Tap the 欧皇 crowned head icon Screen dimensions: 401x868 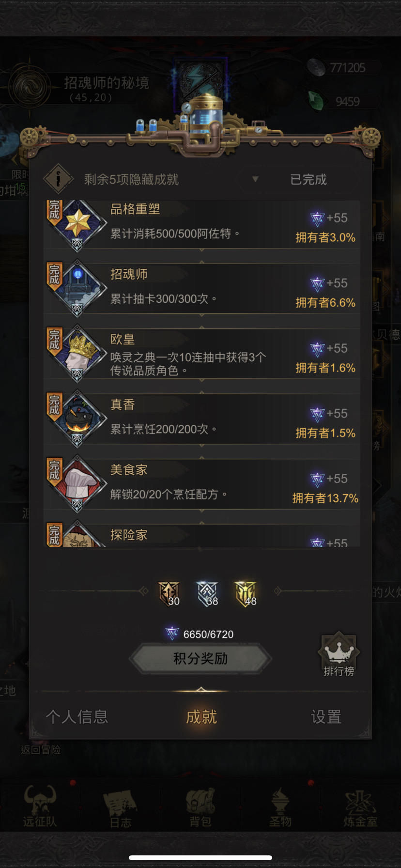[x=77, y=353]
